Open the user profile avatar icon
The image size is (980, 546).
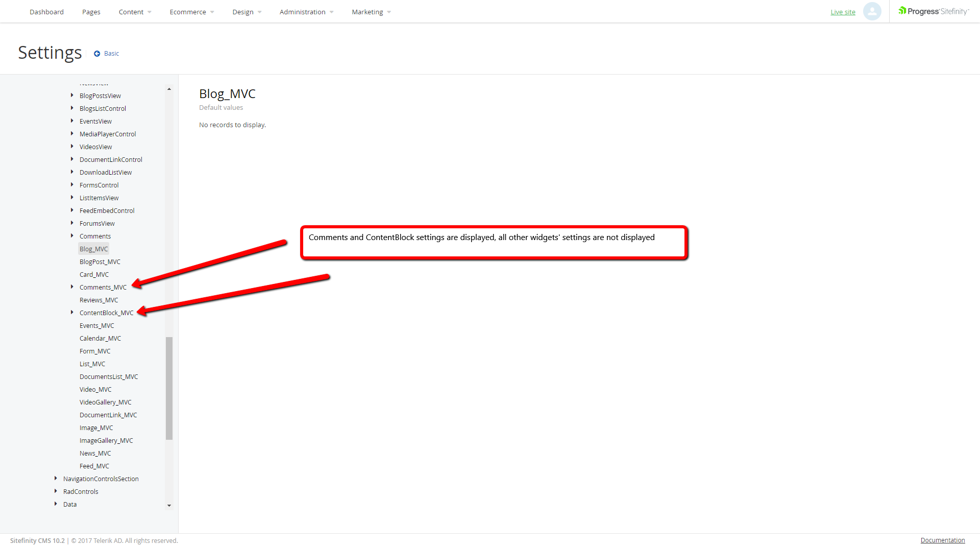pyautogui.click(x=872, y=11)
